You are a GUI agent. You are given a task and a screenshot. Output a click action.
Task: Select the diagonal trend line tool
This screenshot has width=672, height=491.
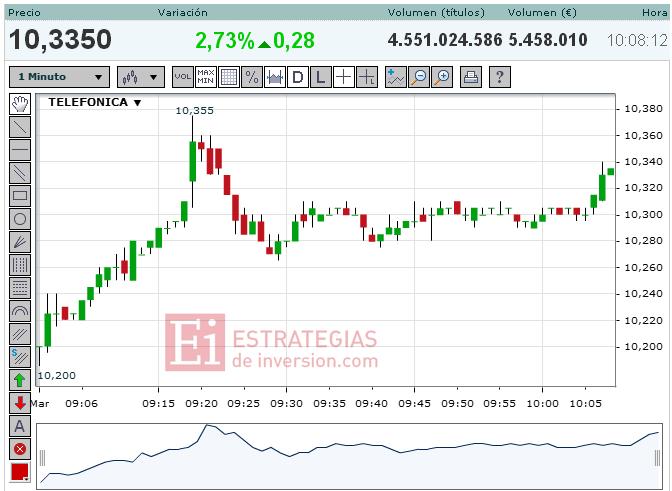pos(20,127)
